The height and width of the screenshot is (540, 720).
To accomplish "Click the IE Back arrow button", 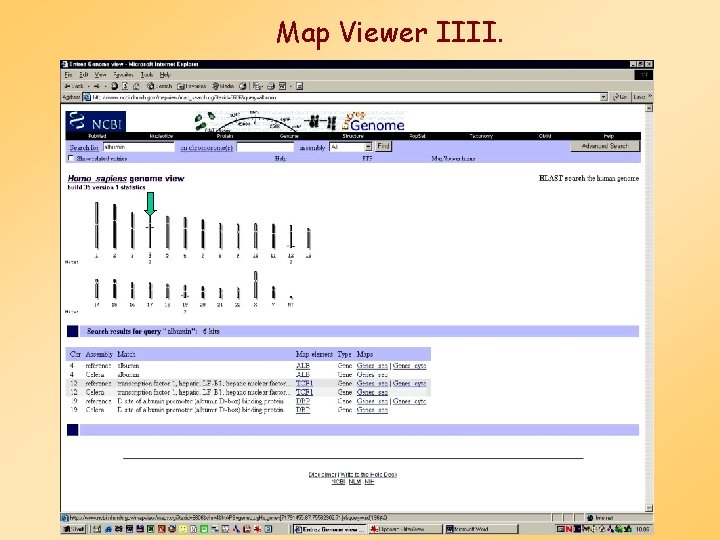I will pyautogui.click(x=73, y=86).
